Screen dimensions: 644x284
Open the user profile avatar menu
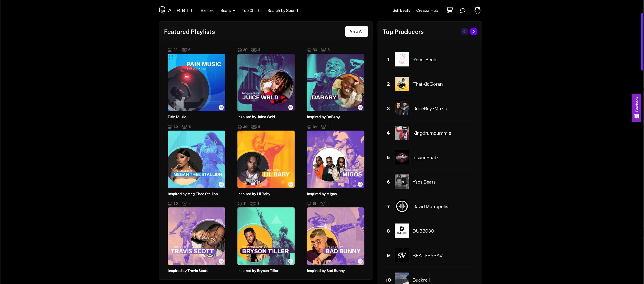477,10
